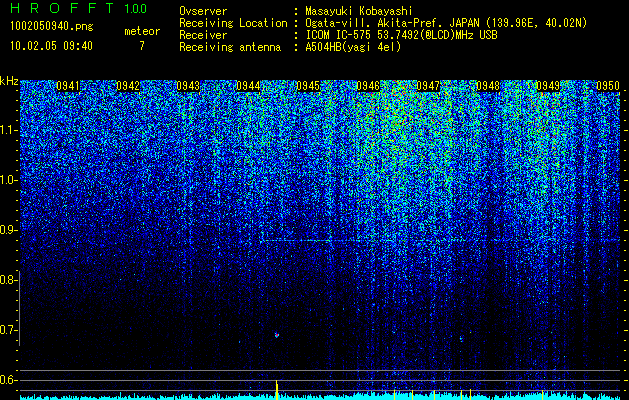Click the 0947 time marker

pyautogui.click(x=428, y=86)
